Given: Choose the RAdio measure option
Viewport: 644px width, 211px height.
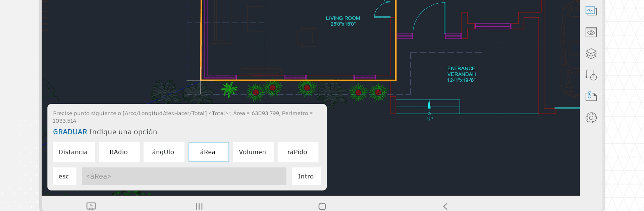Looking at the screenshot, I should 119,152.
